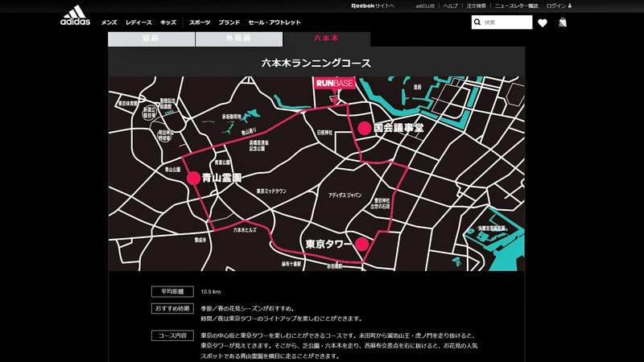Open the スポーツ menu
Screen dimensions: 644x362
tap(200, 23)
